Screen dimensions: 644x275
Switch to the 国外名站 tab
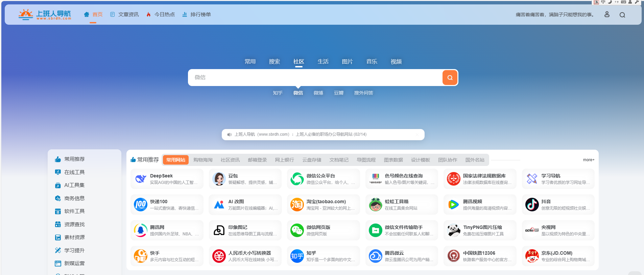(x=475, y=160)
